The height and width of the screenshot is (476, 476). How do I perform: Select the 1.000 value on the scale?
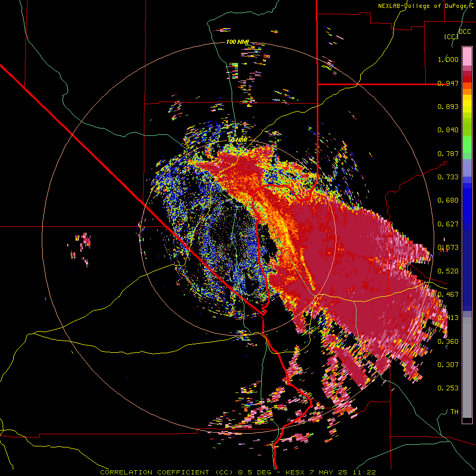(x=448, y=59)
